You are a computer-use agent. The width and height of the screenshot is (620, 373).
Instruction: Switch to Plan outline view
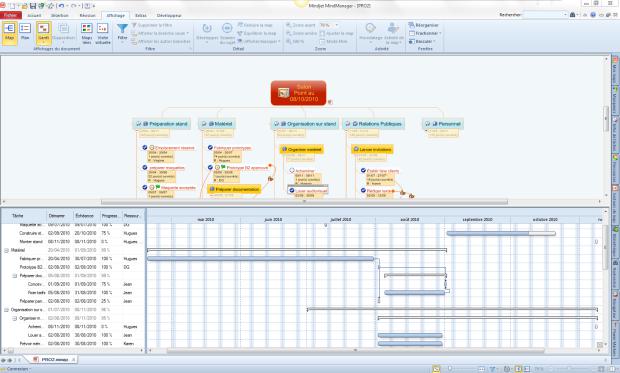pos(25,32)
